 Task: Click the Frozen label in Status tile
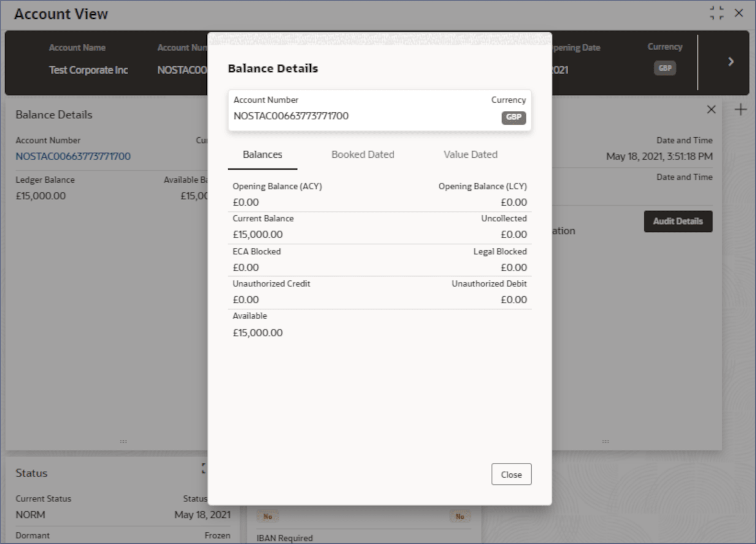(217, 535)
